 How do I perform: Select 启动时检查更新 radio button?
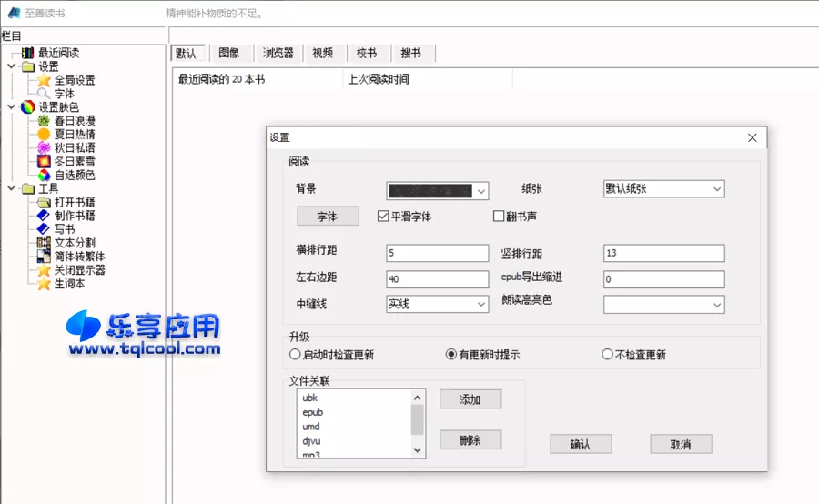pyautogui.click(x=295, y=354)
